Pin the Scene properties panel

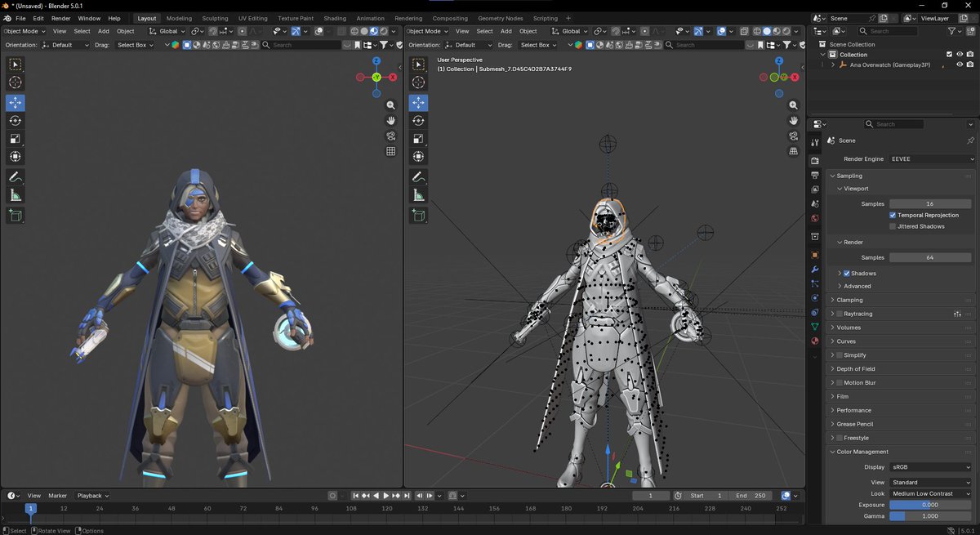click(x=970, y=140)
